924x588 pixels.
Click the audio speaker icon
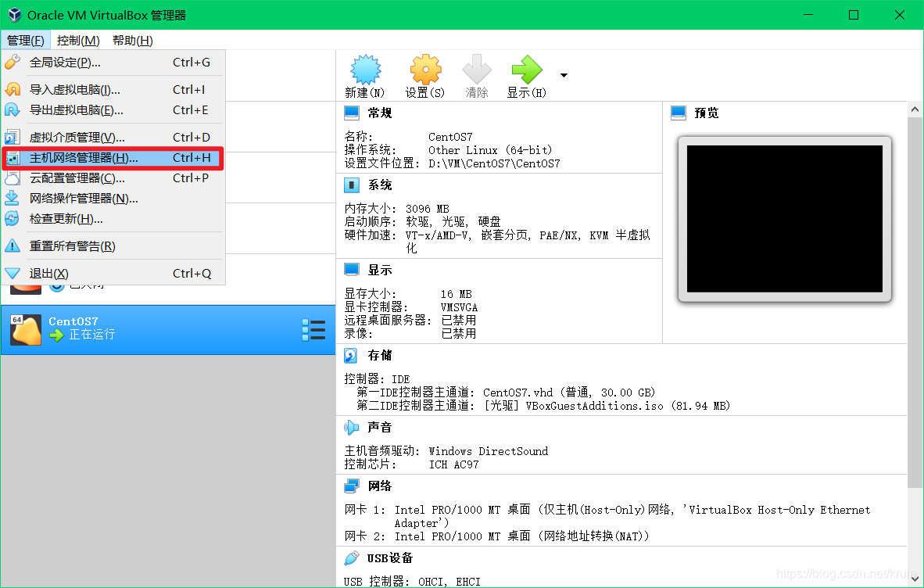point(351,427)
